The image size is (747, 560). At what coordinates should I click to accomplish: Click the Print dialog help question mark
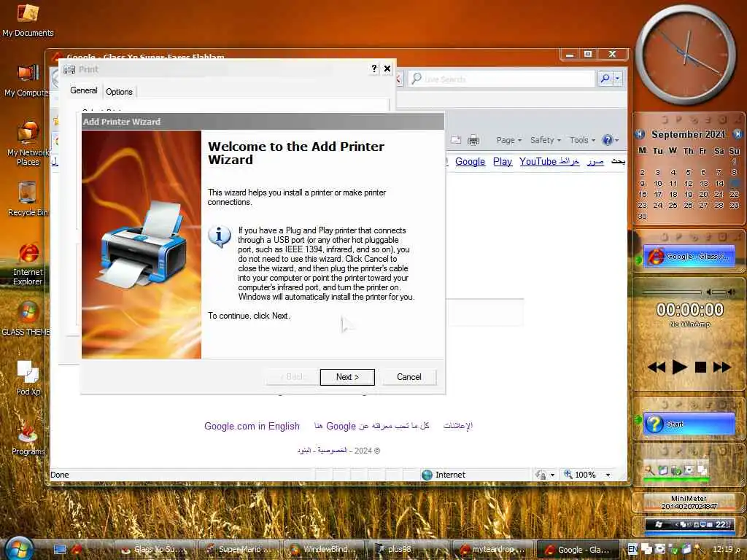coord(374,69)
